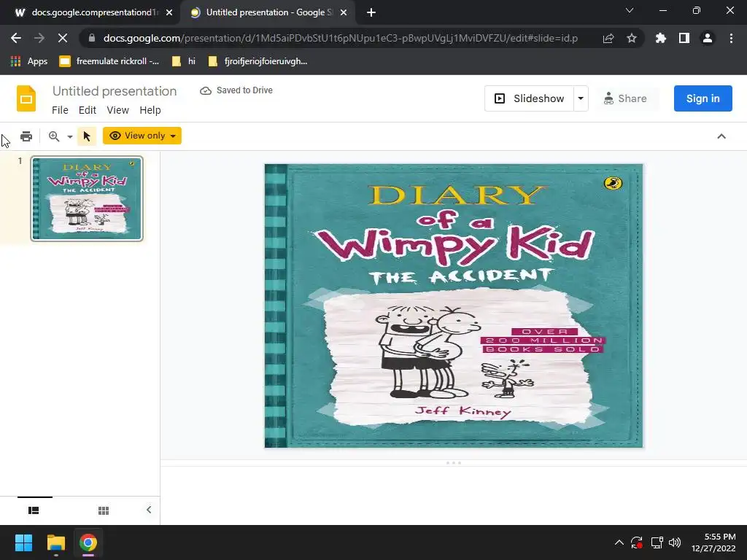Close the Untitled presentation tab
747x560 pixels.
(344, 13)
